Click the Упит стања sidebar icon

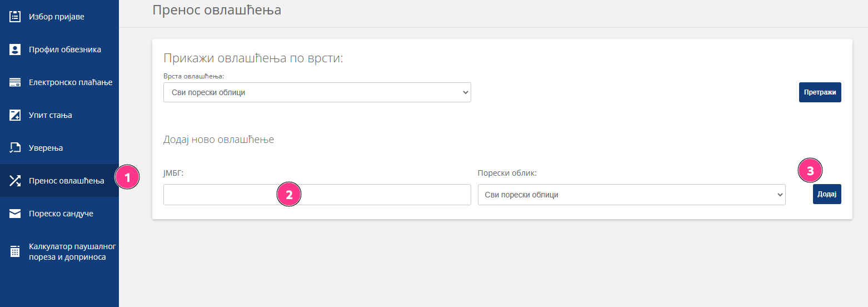[15, 115]
